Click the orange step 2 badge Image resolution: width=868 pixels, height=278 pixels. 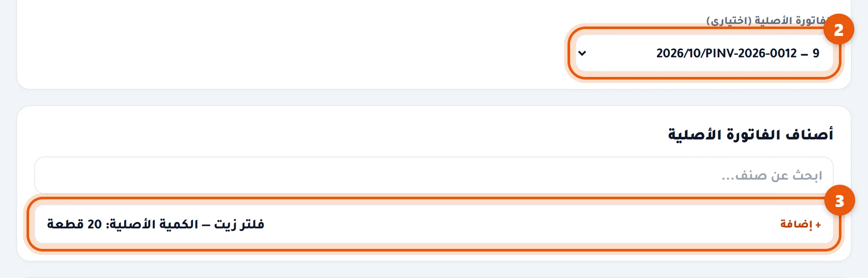pos(838,30)
